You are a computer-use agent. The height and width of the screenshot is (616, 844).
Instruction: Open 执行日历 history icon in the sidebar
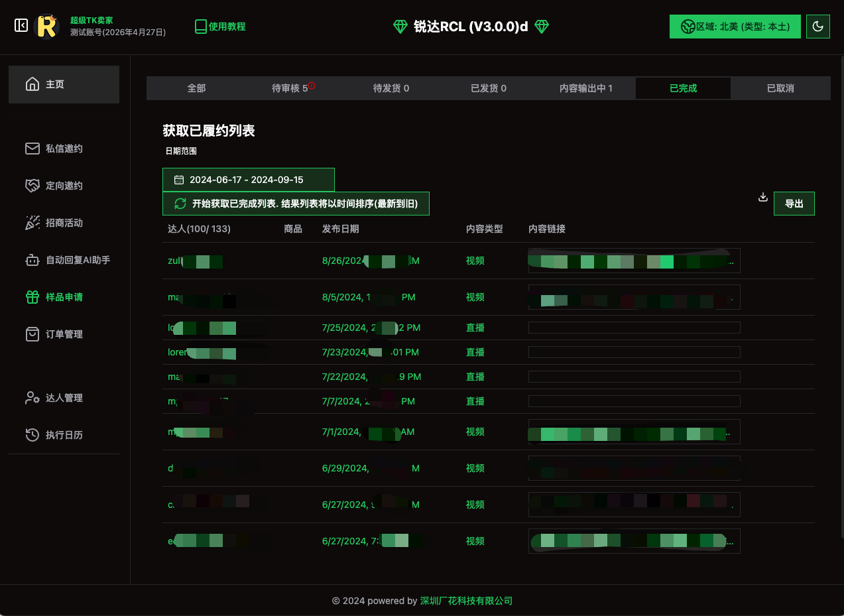tap(32, 435)
